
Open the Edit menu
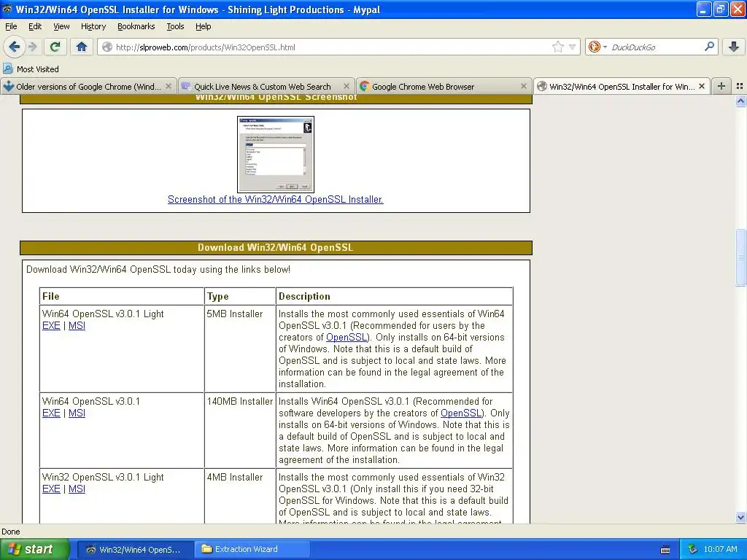click(x=35, y=27)
